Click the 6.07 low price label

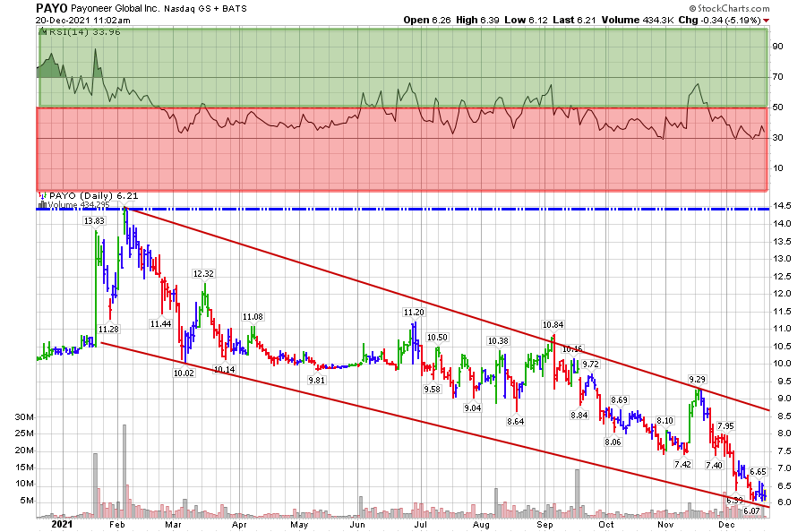tap(750, 511)
